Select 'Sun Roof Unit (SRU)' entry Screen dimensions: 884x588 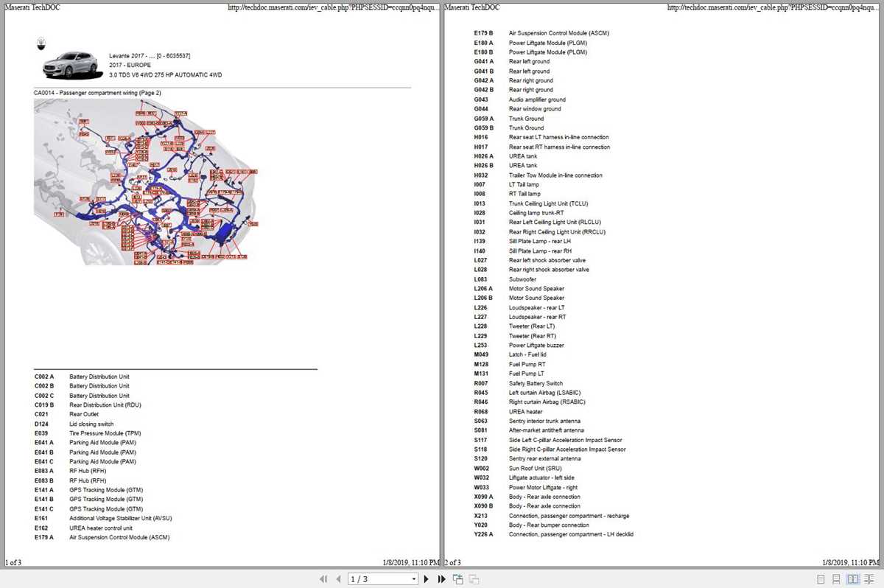[x=536, y=468]
